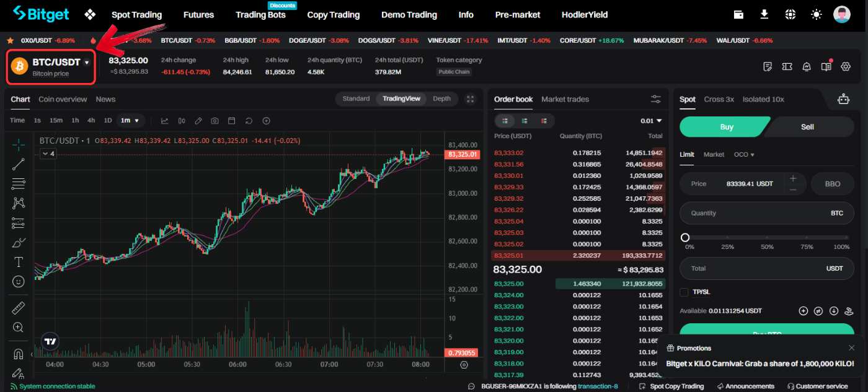This screenshot has height=392, width=868.
Task: Toggle the magnet snap mode
Action: [19, 354]
